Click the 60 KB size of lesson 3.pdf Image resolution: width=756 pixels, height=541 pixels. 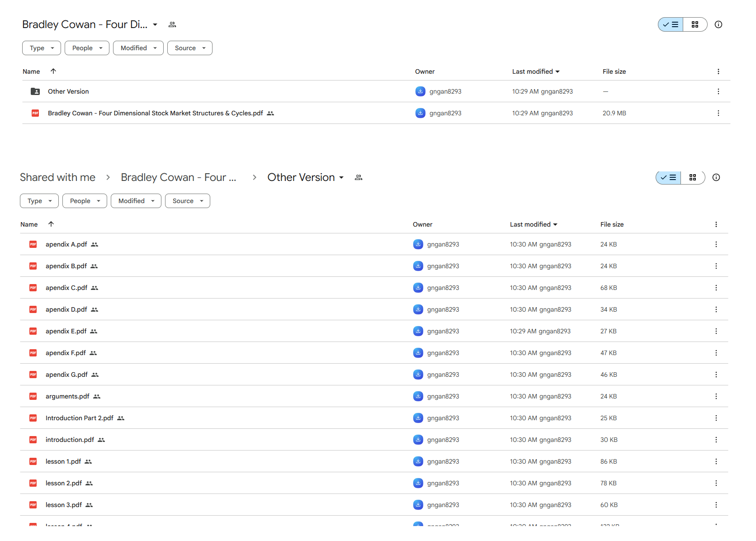[609, 505]
